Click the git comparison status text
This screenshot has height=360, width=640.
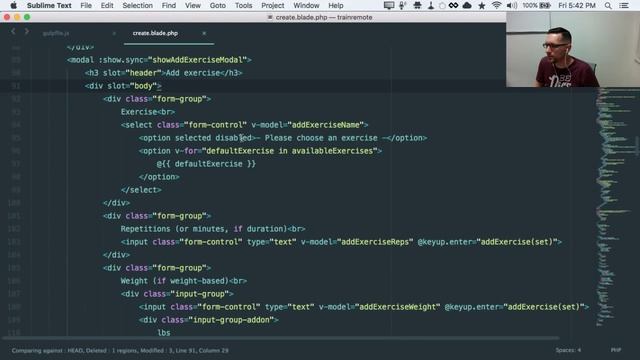(120, 351)
